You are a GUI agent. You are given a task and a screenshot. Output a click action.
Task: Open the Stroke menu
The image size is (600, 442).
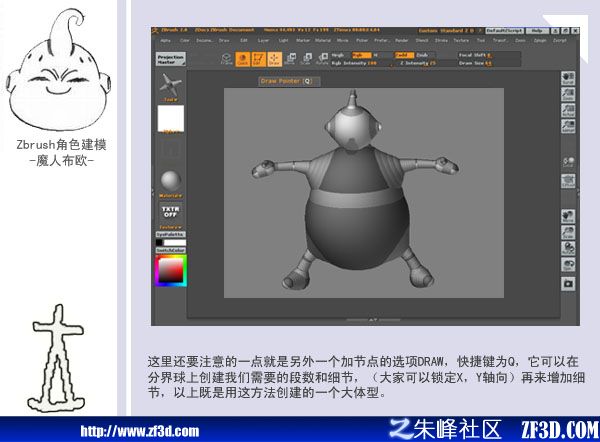[x=441, y=40]
